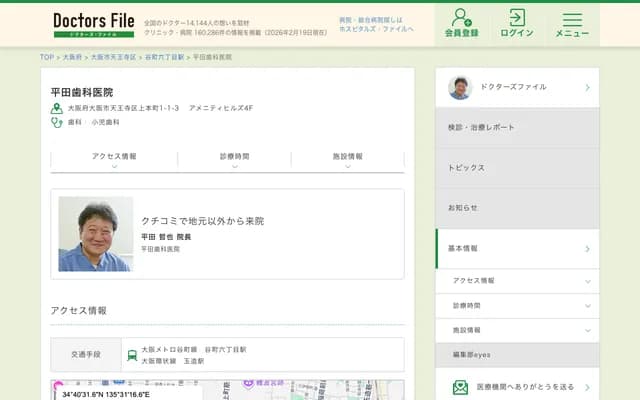Click the doctor portrait photo in profile card
The image size is (640, 400).
point(96,234)
